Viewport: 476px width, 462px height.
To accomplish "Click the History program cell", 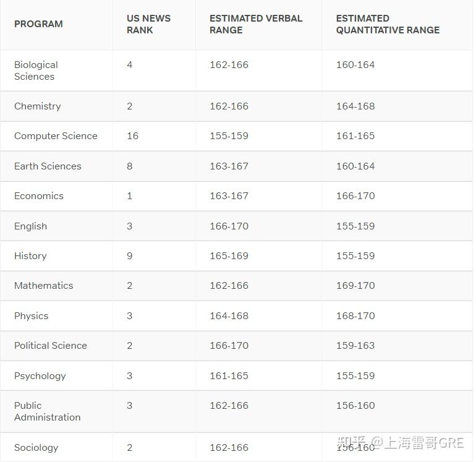I will [30, 256].
